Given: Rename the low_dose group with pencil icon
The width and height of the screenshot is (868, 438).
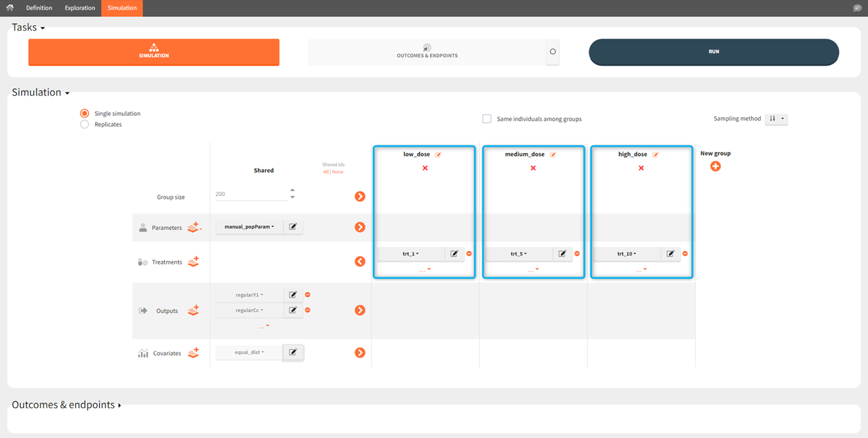Looking at the screenshot, I should [x=438, y=155].
